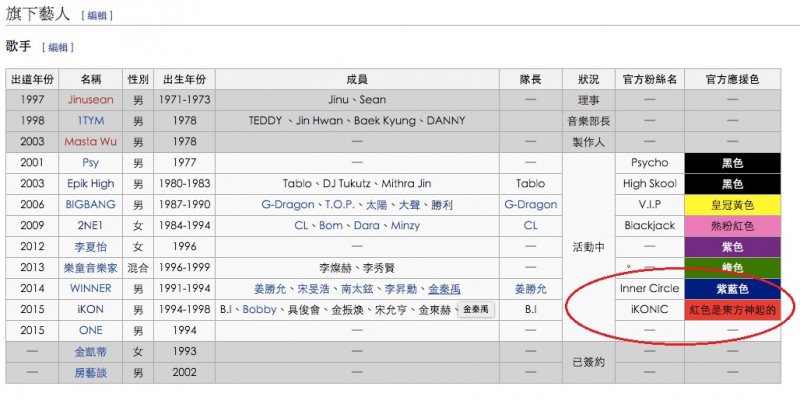The width and height of the screenshot is (800, 400).
Task: Click the Inner Circle fan name cell
Action: 649,288
